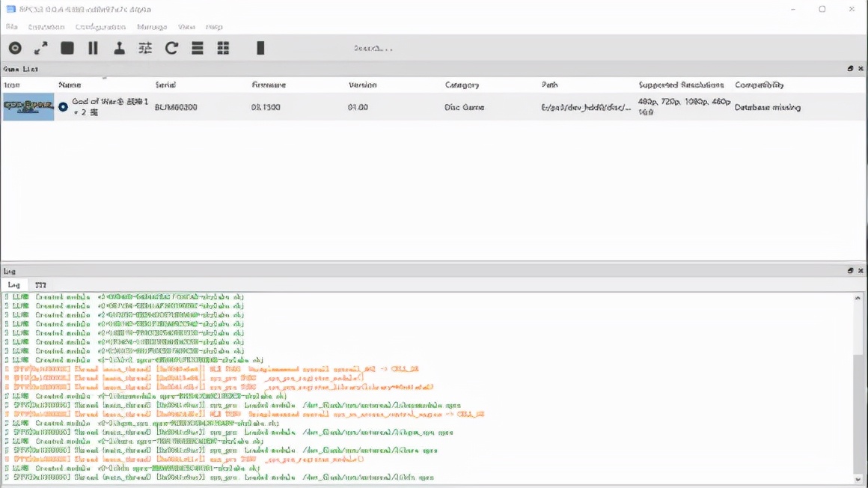The width and height of the screenshot is (868, 488).
Task: Switch game list to grid view
Action: [223, 48]
